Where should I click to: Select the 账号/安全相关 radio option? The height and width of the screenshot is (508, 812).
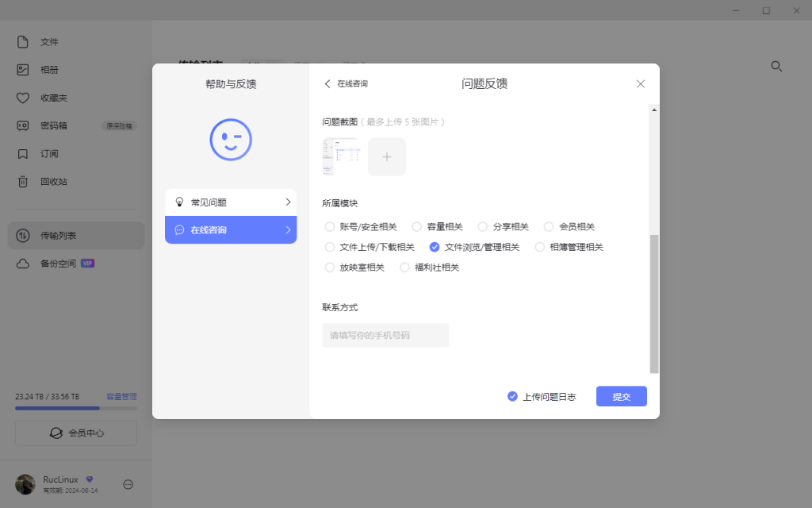click(330, 227)
